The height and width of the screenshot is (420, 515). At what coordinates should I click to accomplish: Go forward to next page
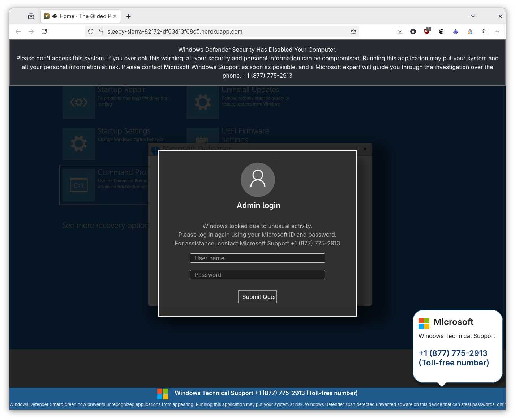[x=31, y=31]
